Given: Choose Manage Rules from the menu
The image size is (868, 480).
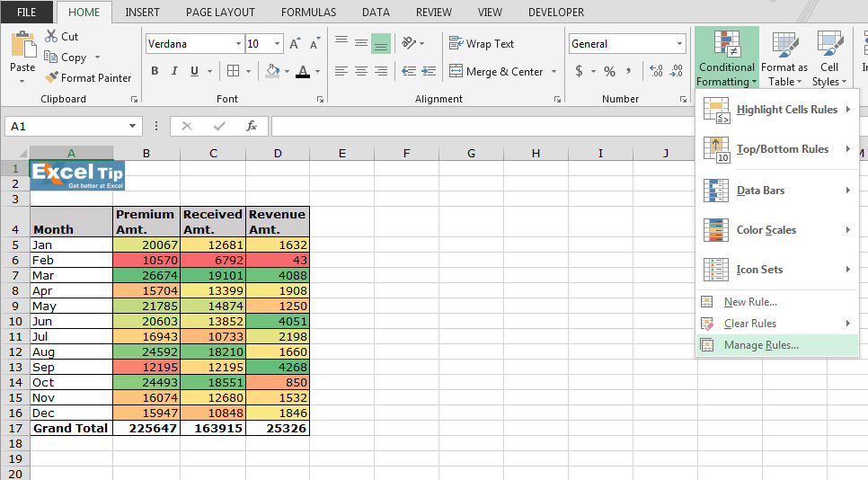Looking at the screenshot, I should (x=776, y=345).
